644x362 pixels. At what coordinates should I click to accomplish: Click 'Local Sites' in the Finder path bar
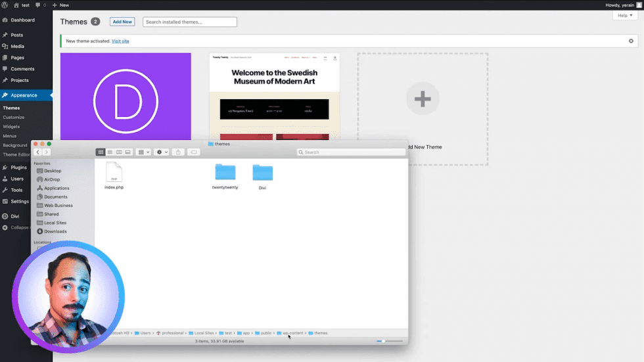(x=201, y=333)
